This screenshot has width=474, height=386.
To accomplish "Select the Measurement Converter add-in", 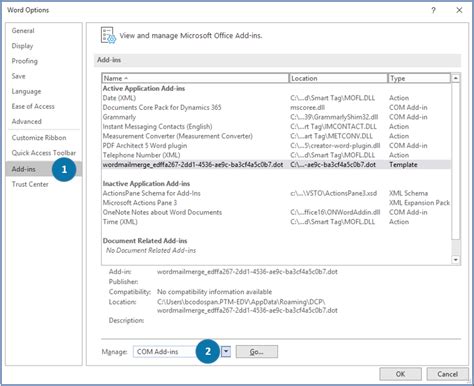I will [x=277, y=136].
